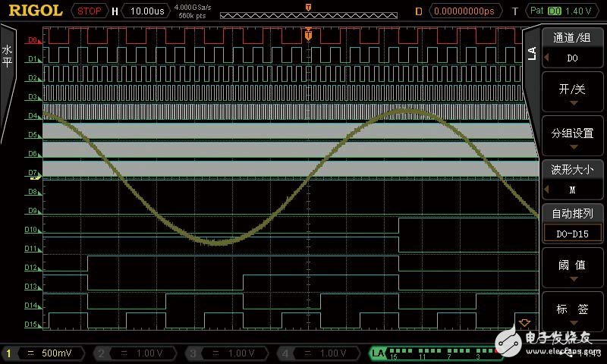Toggle analog channel 4 on
The height and width of the screenshot is (364, 607).
[320, 353]
